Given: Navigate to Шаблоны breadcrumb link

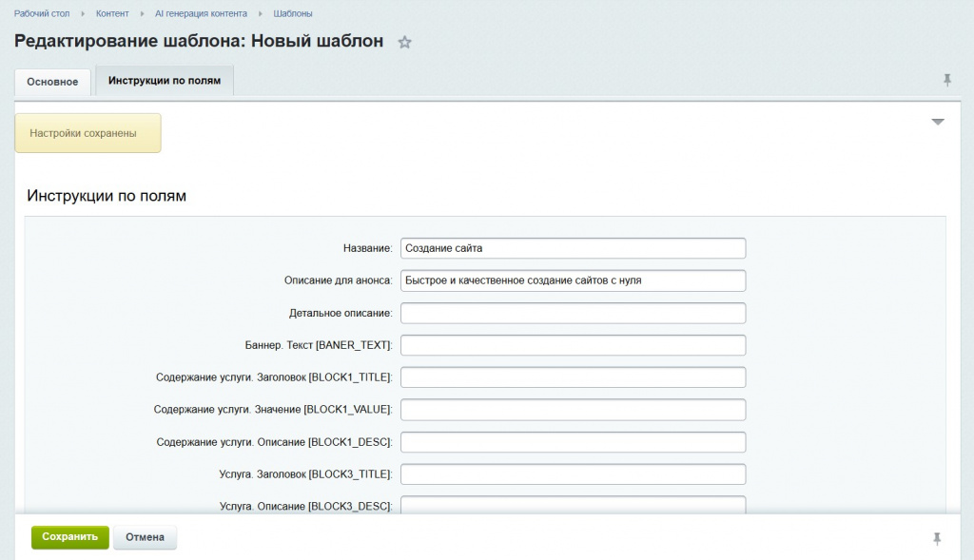Looking at the screenshot, I should coord(293,13).
